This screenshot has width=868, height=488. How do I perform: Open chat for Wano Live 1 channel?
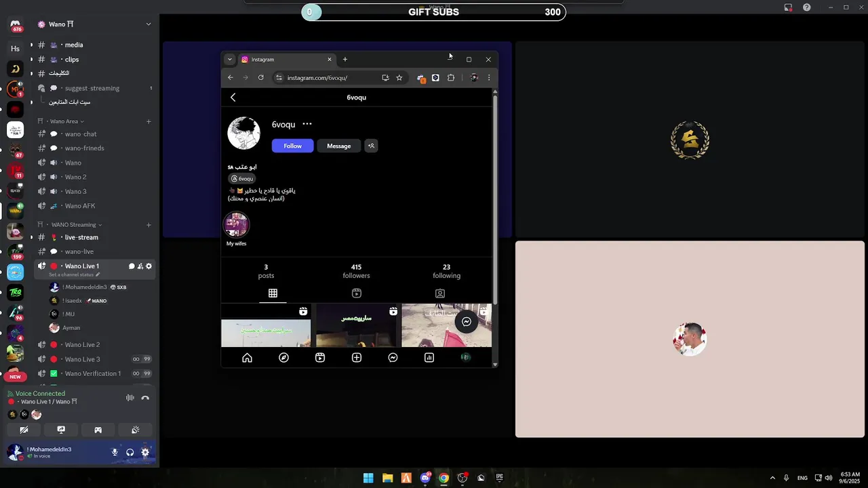[132, 266]
